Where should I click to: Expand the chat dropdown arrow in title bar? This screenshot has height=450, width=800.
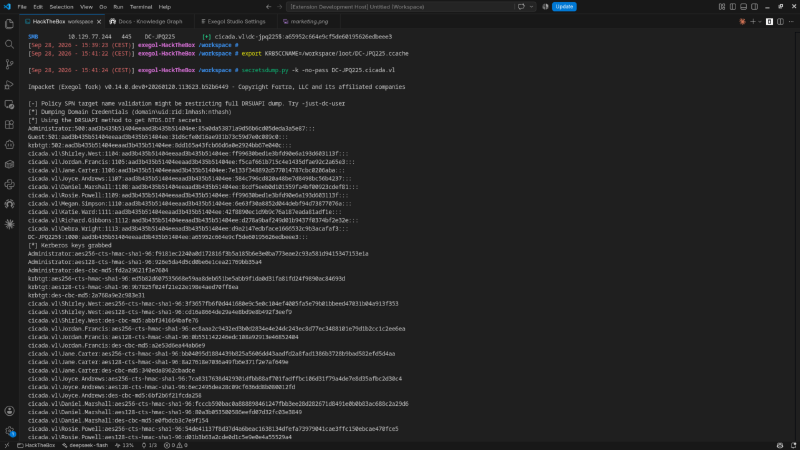(x=531, y=7)
